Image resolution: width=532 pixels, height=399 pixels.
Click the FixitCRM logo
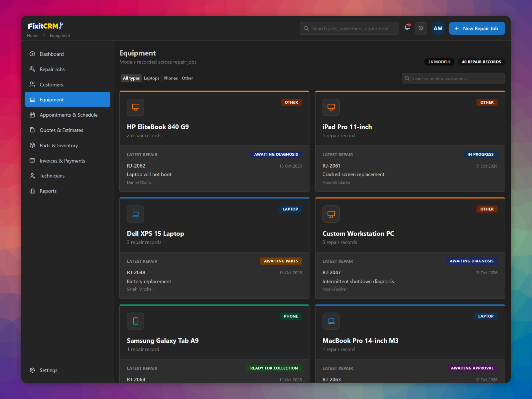(x=46, y=26)
